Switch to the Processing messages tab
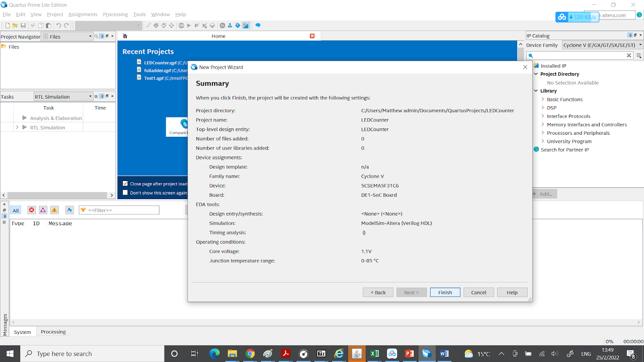The image size is (644, 362). coord(53,332)
